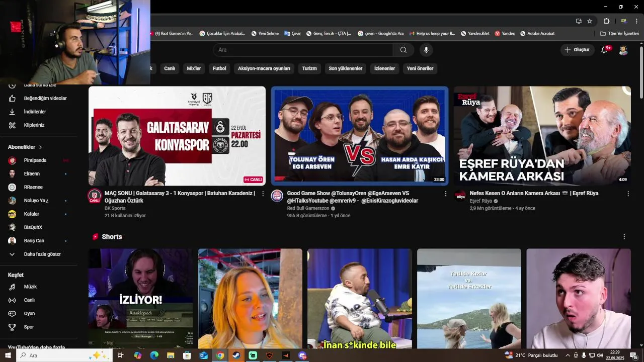Viewport: 644px width, 362px height.
Task: Open YouTube notifications bell
Action: pos(605,50)
